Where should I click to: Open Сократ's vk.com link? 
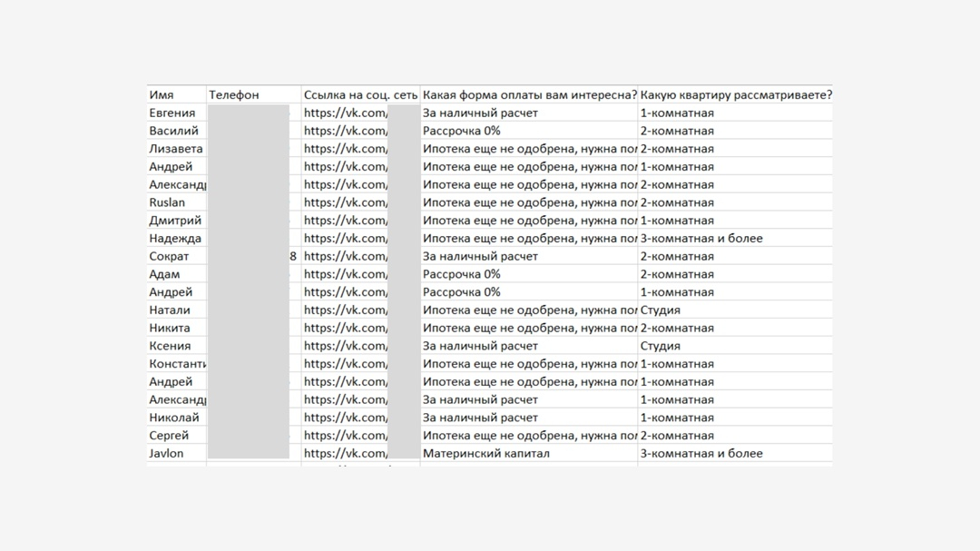coord(346,256)
